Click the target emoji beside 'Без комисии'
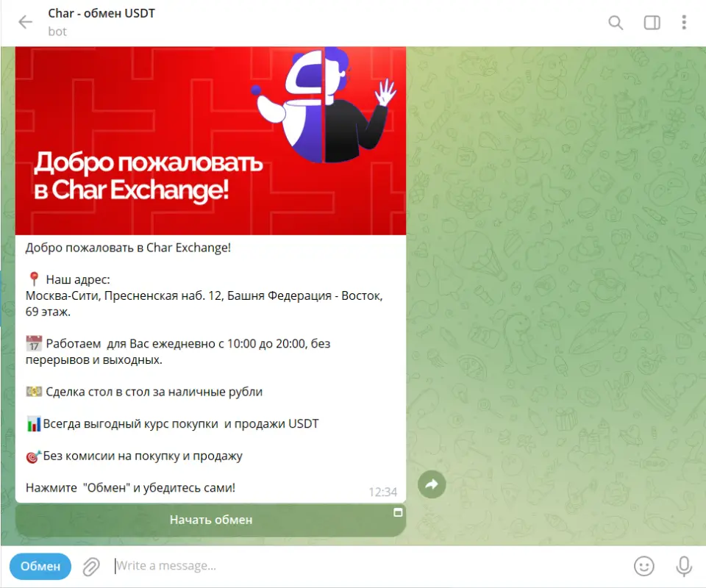 (34, 456)
